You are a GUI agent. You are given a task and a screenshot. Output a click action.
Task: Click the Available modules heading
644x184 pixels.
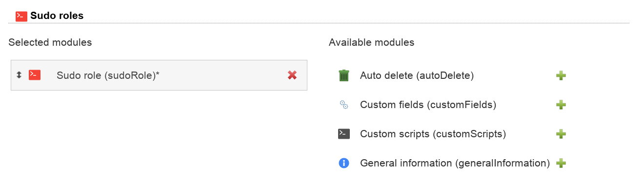[372, 42]
